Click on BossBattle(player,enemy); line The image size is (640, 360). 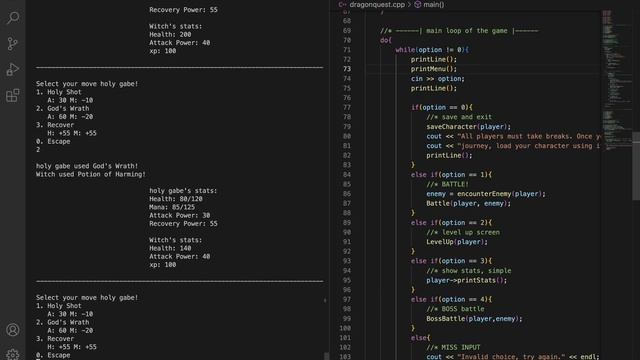click(x=474, y=319)
